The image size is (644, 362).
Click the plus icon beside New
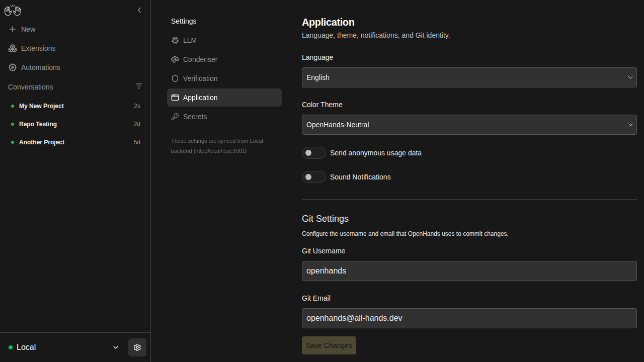tap(13, 29)
